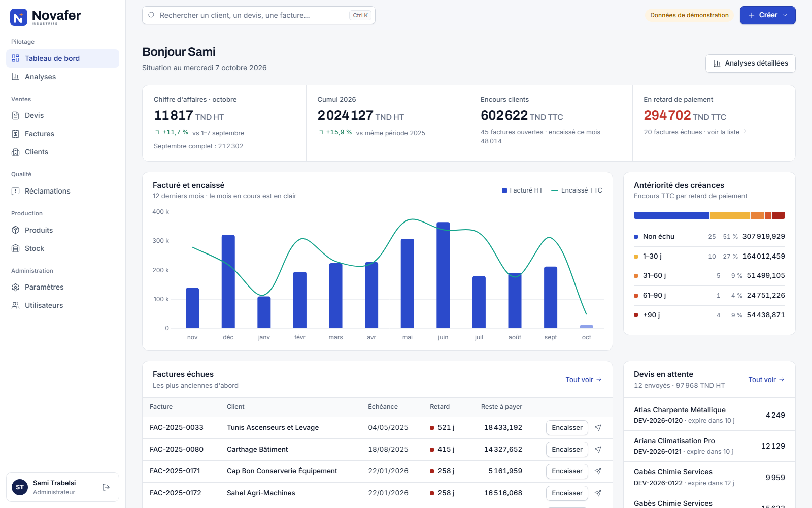Image resolution: width=812 pixels, height=508 pixels.
Task: Go to Réclamations
Action: pyautogui.click(x=62, y=191)
